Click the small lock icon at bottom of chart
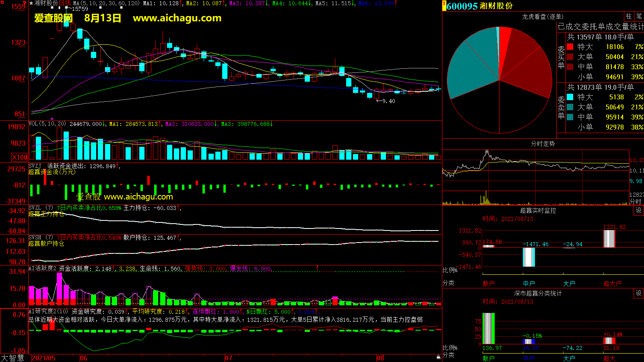 pos(438,357)
